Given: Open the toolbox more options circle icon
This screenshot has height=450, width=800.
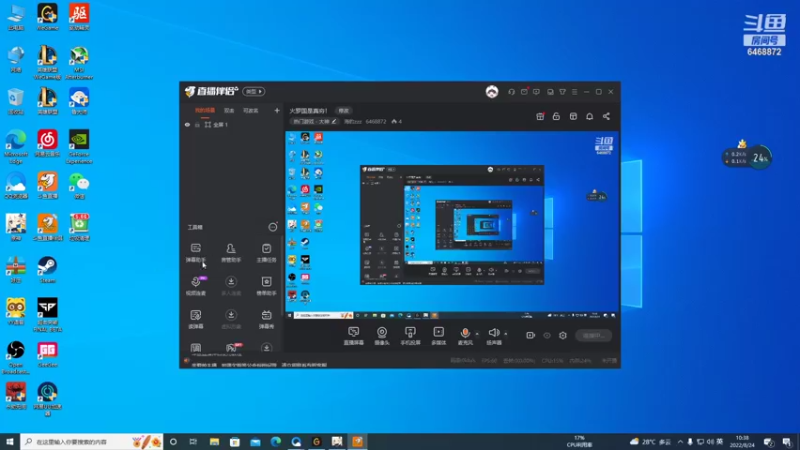Looking at the screenshot, I should [273, 227].
